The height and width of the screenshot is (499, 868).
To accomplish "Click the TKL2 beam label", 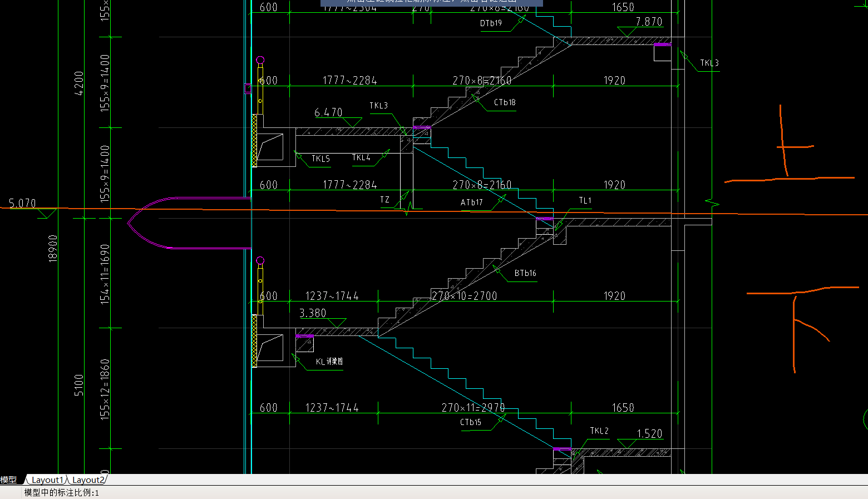I will 599,431.
